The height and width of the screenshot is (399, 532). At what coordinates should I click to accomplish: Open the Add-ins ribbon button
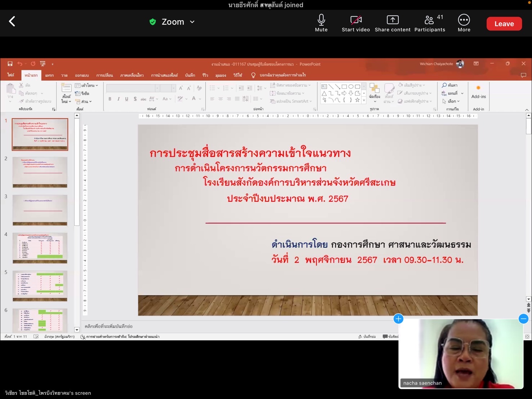coord(478,92)
